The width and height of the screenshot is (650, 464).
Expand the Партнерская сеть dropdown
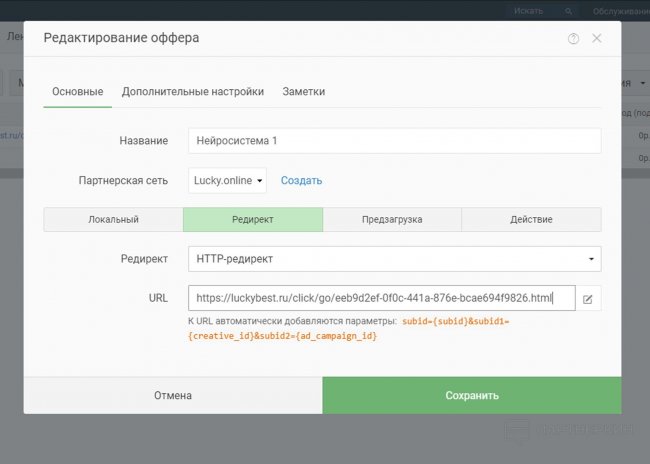(228, 181)
